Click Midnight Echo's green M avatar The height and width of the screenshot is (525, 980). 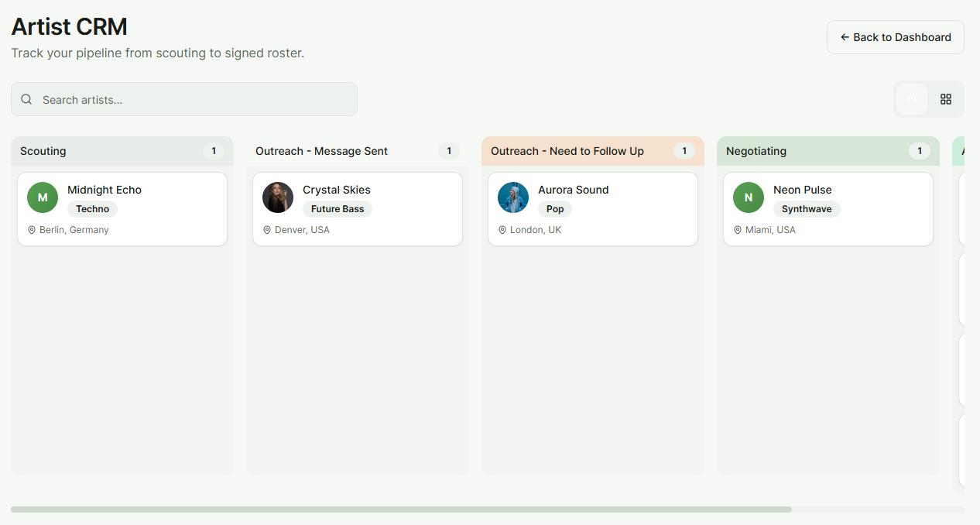pos(43,197)
